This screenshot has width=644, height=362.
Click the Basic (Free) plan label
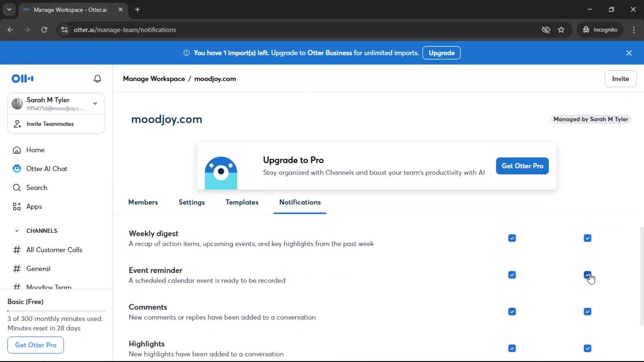tap(25, 302)
